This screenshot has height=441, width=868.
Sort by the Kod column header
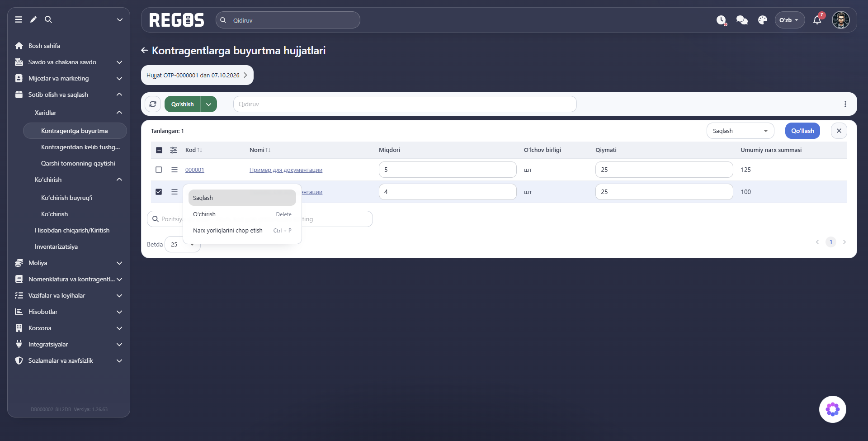click(193, 150)
